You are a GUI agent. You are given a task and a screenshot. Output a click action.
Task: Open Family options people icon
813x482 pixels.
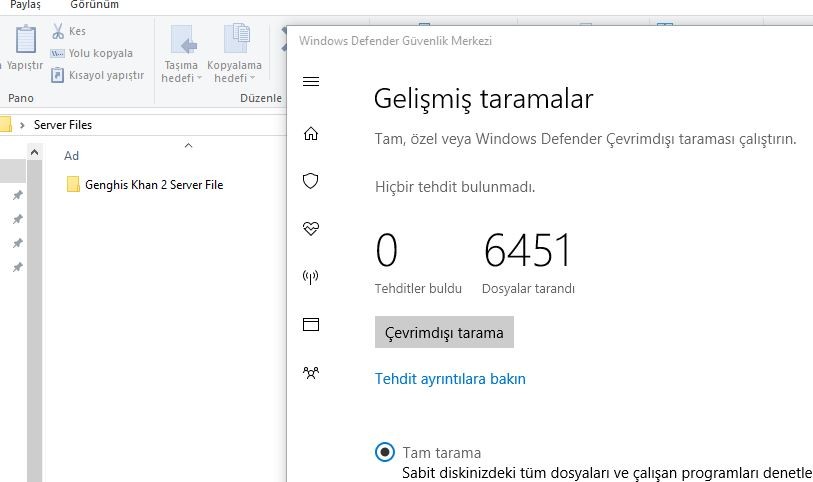[x=311, y=373]
